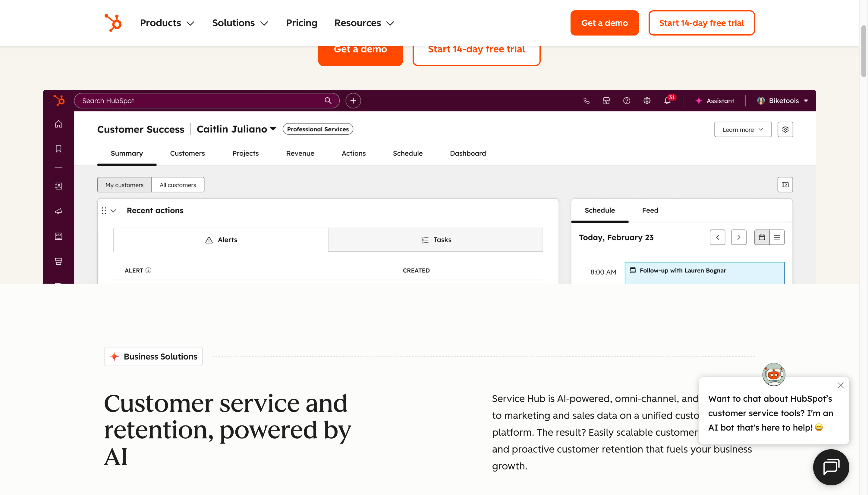Open the Assistant sparkle button
This screenshot has width=868, height=495.
(714, 101)
